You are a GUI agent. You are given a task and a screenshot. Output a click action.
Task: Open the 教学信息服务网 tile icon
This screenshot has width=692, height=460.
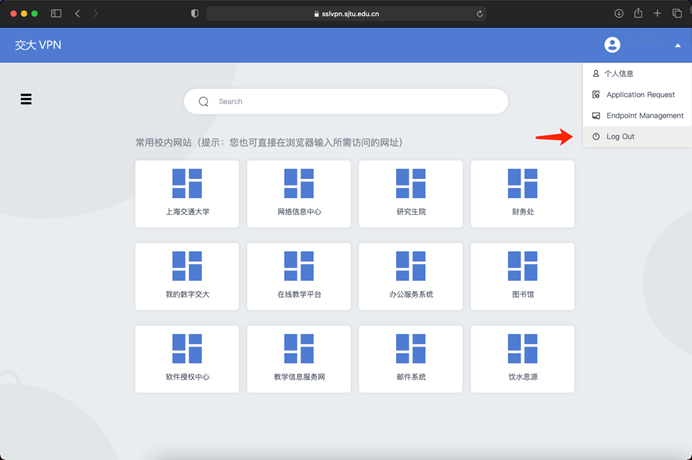pyautogui.click(x=299, y=348)
